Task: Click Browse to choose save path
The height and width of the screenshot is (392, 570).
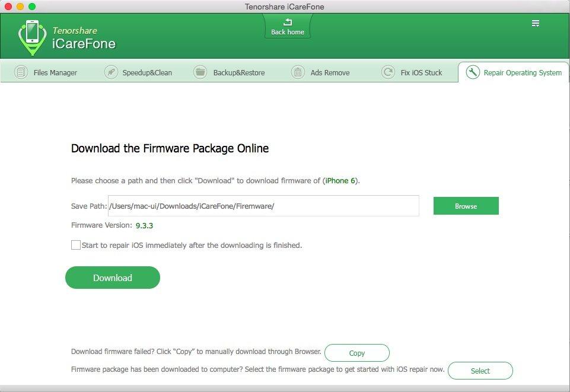Action: tap(466, 206)
